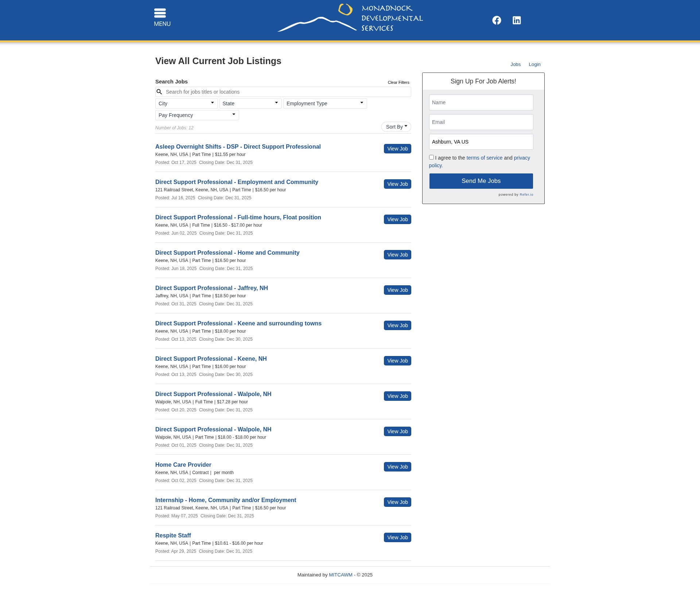Click Clear Filters
The image size is (700, 591).
pos(398,82)
